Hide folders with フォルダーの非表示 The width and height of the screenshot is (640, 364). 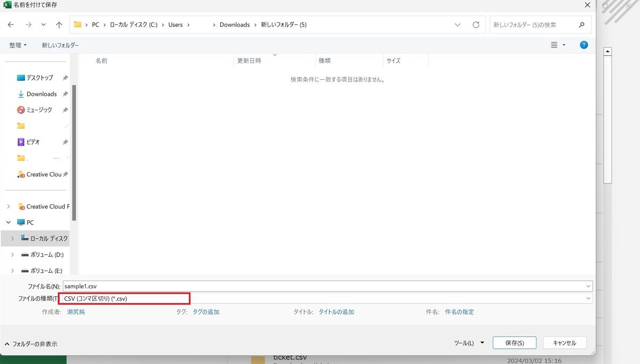31,344
